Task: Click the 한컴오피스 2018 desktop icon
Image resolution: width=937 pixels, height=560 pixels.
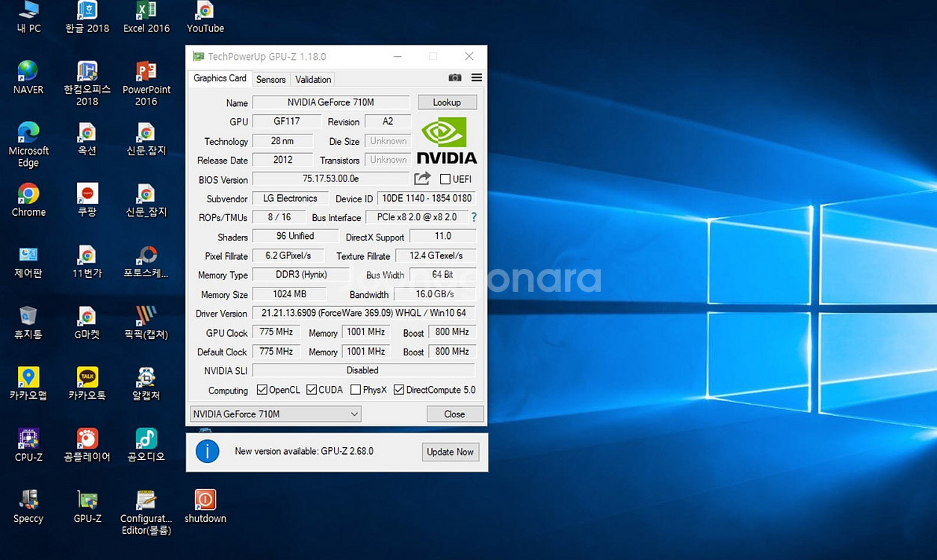Action: (x=87, y=84)
